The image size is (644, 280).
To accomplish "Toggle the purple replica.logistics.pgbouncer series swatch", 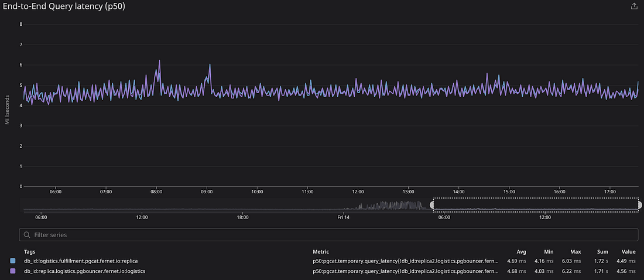I will (13, 271).
